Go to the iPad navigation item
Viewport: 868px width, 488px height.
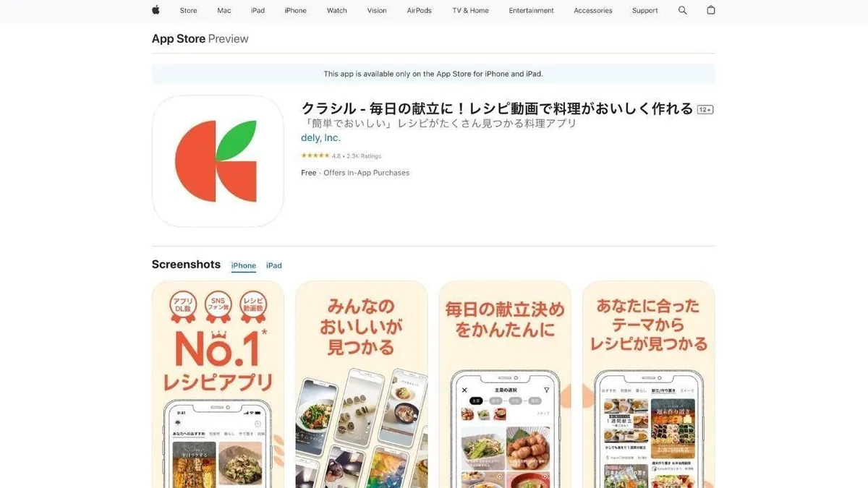(258, 11)
